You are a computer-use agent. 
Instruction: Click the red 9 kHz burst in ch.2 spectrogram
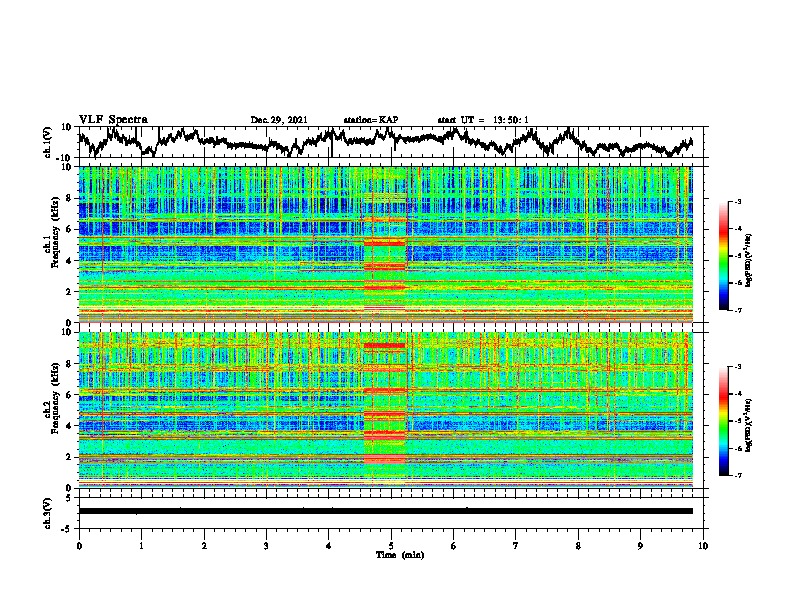point(385,346)
